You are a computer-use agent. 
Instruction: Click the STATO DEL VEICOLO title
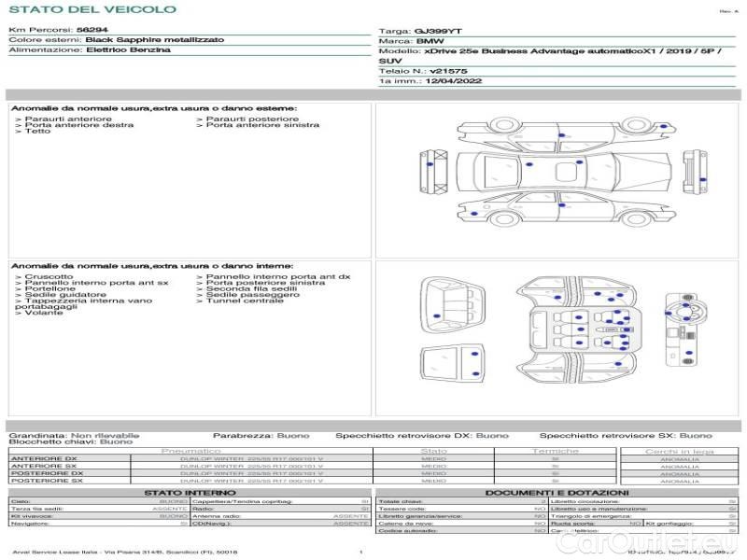(92, 9)
